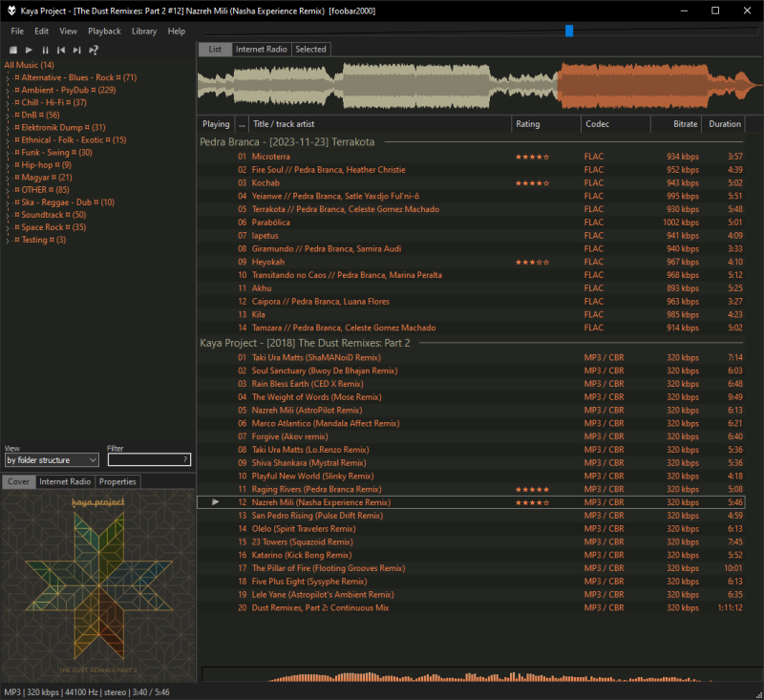Viewport: 764px width, 700px height.
Task: Click the spectrum visualizer at the bottom
Action: tap(482, 674)
